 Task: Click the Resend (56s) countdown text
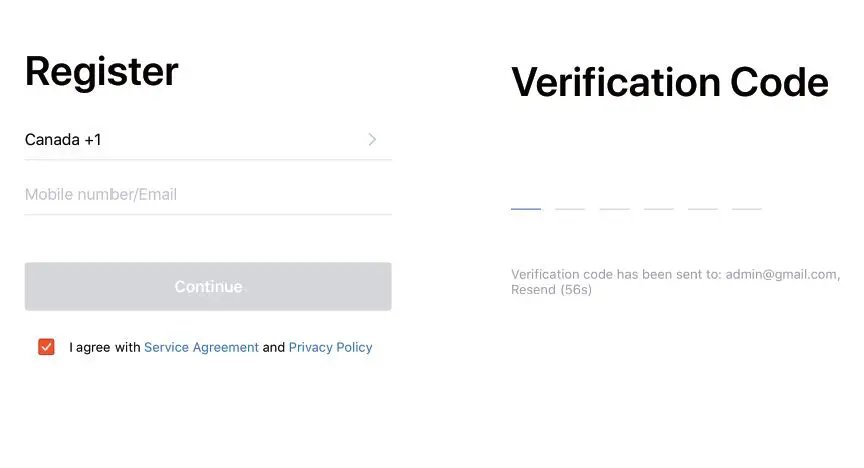pyautogui.click(x=551, y=290)
